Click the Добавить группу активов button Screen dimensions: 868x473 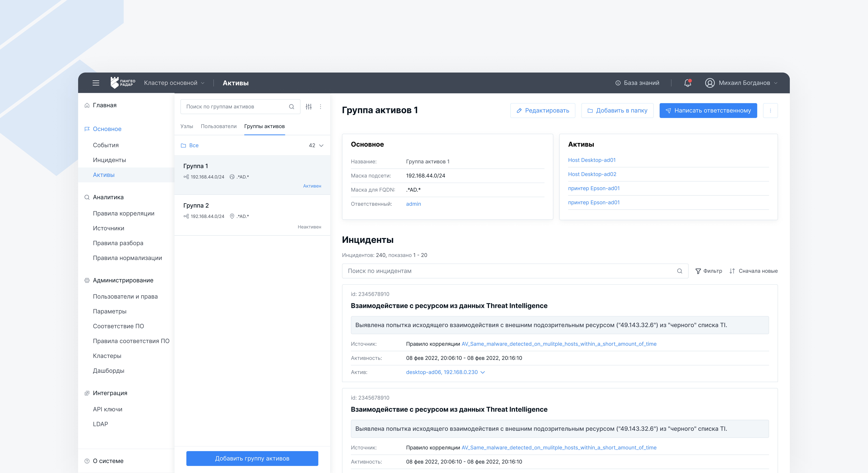[x=252, y=458]
